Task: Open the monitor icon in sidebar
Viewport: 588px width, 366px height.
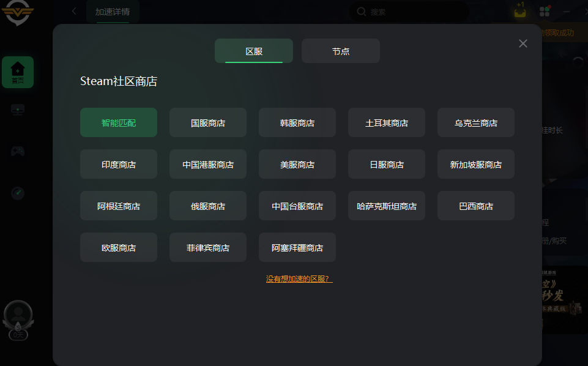Action: [18, 110]
